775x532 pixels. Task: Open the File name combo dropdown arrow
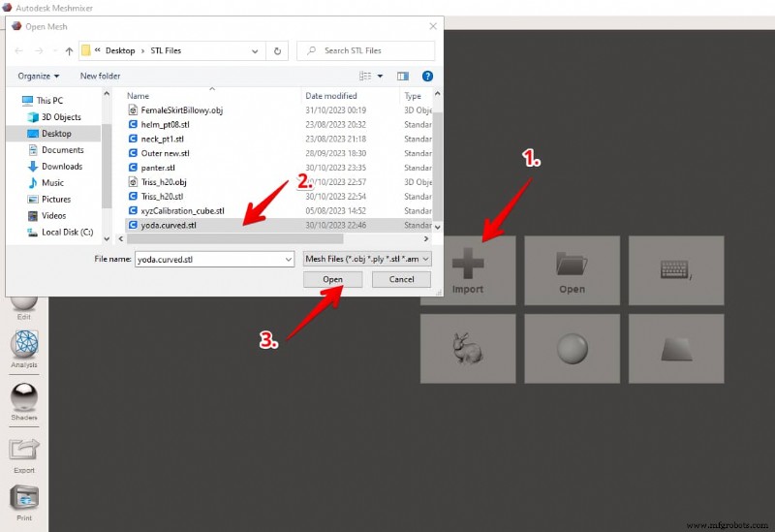pos(289,259)
